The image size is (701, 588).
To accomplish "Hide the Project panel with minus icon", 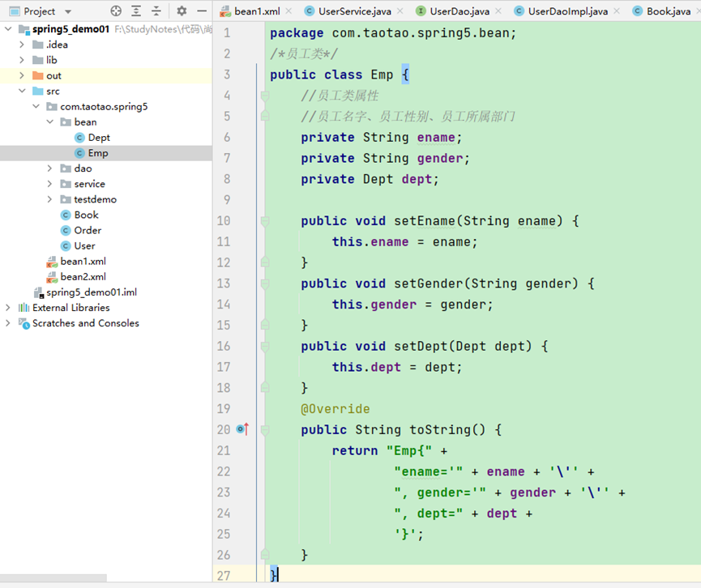I will point(202,11).
